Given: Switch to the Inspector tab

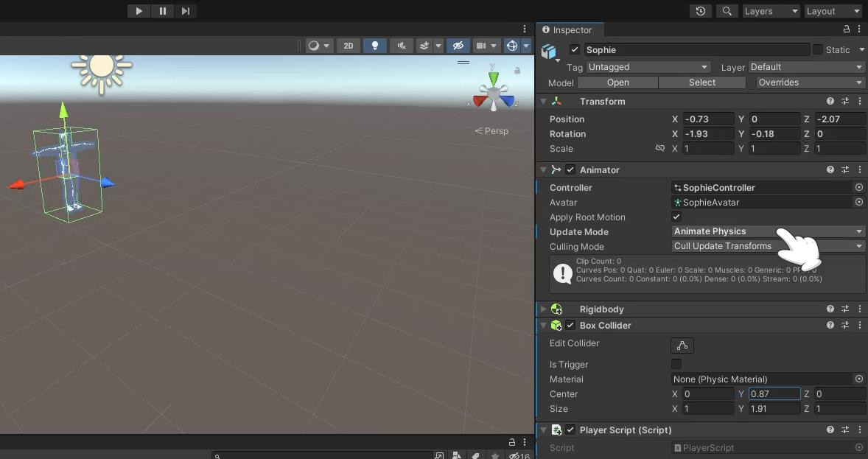Looking at the screenshot, I should (570, 29).
